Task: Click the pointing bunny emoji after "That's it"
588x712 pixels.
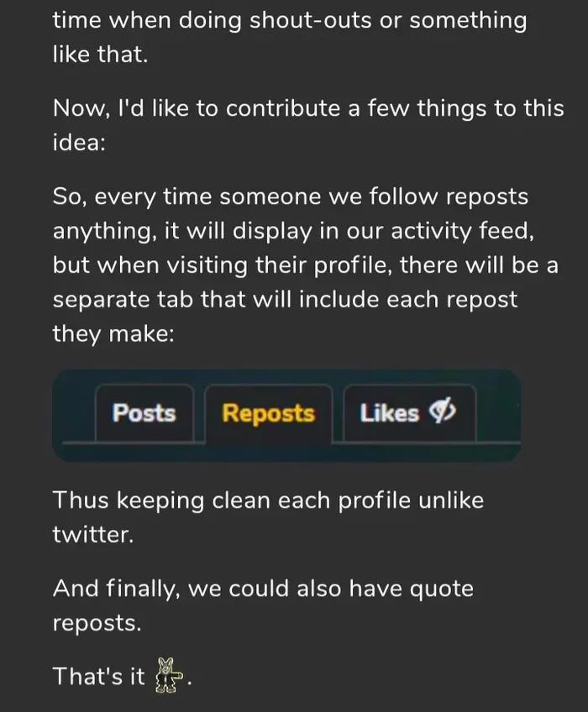Action: [x=169, y=675]
